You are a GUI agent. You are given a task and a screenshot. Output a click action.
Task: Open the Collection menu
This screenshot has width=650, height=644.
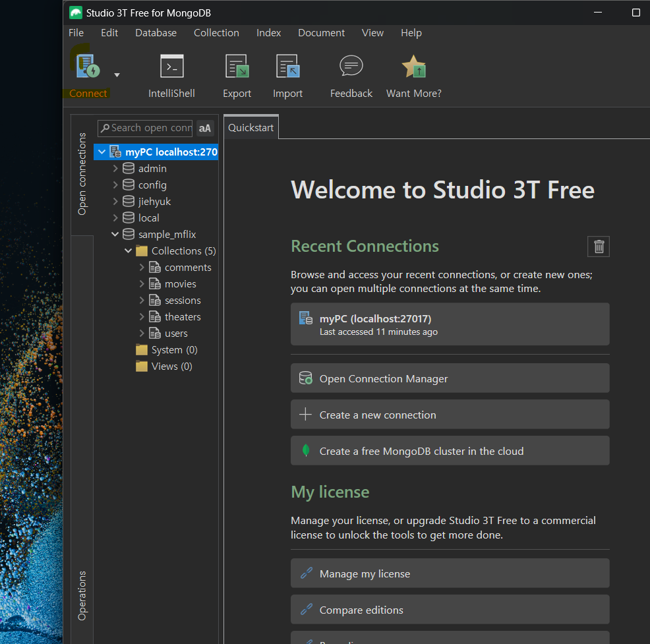tap(216, 33)
